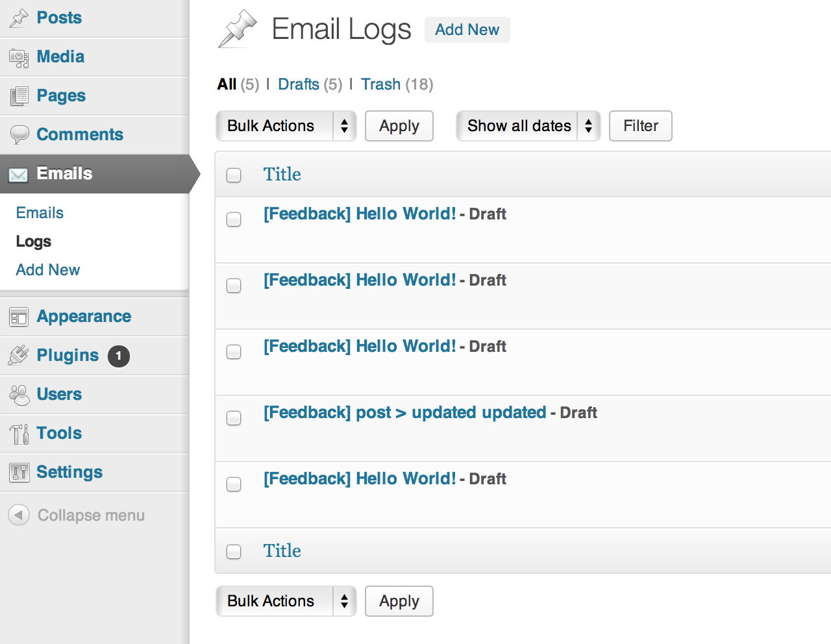This screenshot has height=644, width=831.
Task: Switch to the All filter view
Action: 227,84
